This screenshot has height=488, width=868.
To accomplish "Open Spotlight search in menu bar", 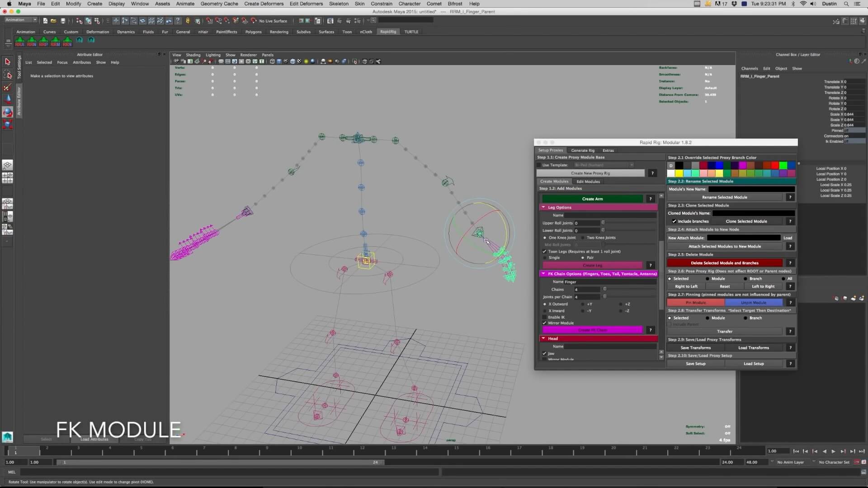I will (846, 4).
